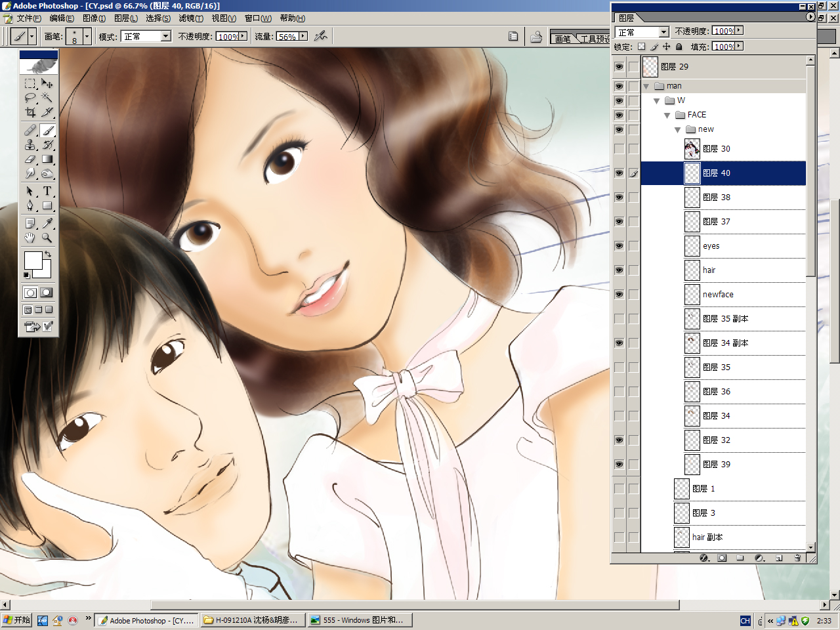Create a new layer set folder
This screenshot has height=630, width=840.
point(740,558)
